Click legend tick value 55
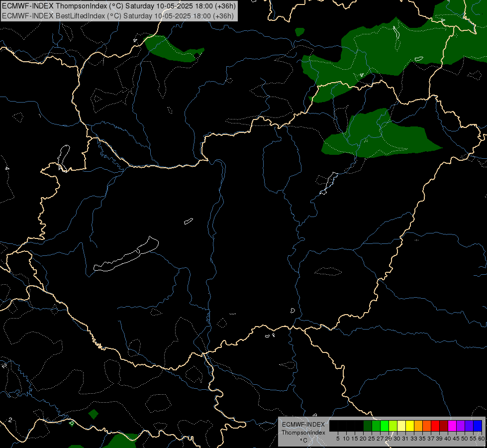The image size is (487, 448). 474,439
